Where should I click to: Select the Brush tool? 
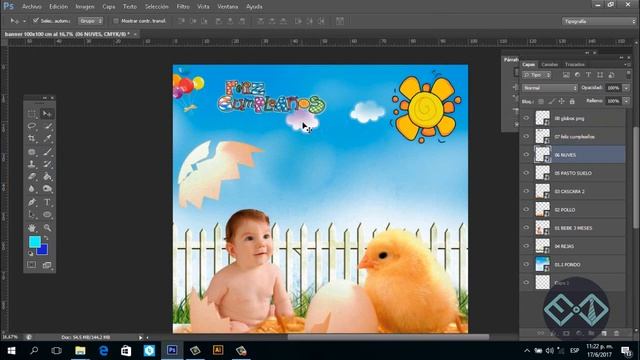pyautogui.click(x=47, y=152)
